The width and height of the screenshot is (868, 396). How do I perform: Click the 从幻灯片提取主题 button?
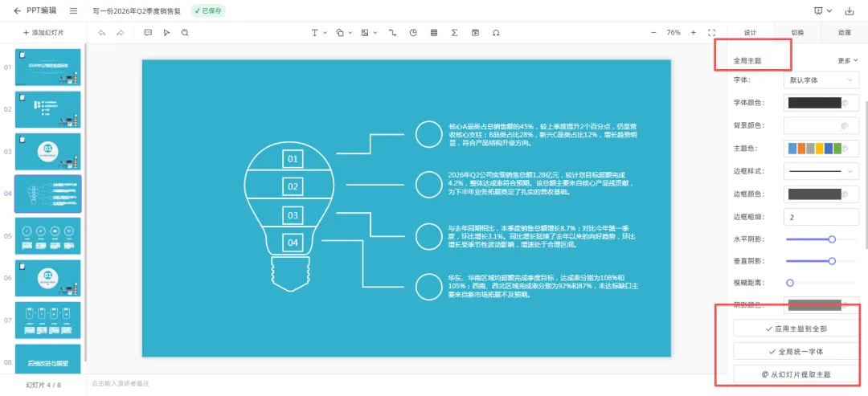tap(796, 374)
